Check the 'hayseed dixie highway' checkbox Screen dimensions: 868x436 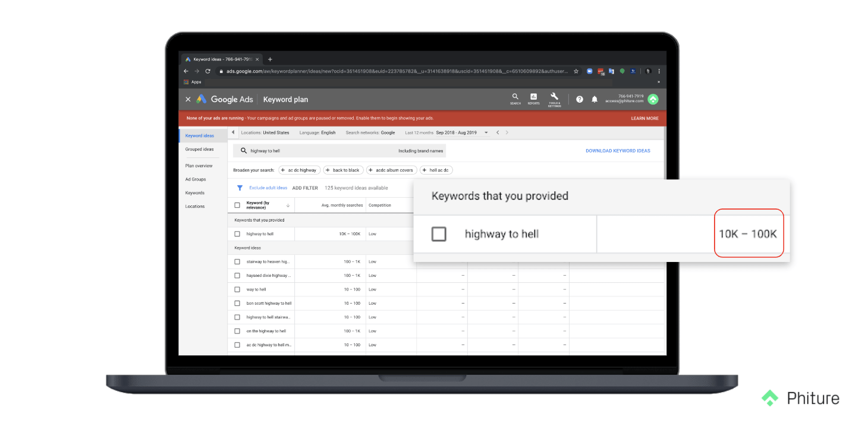tap(237, 276)
